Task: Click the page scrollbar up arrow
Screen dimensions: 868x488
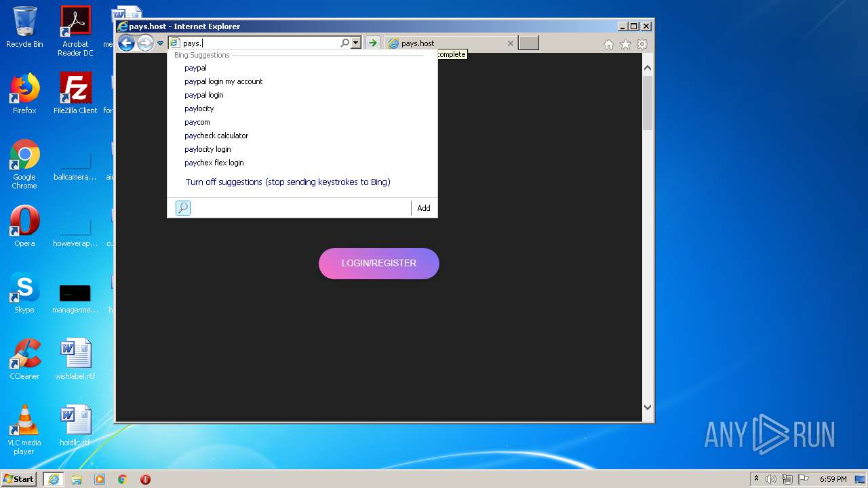Action: coord(648,68)
